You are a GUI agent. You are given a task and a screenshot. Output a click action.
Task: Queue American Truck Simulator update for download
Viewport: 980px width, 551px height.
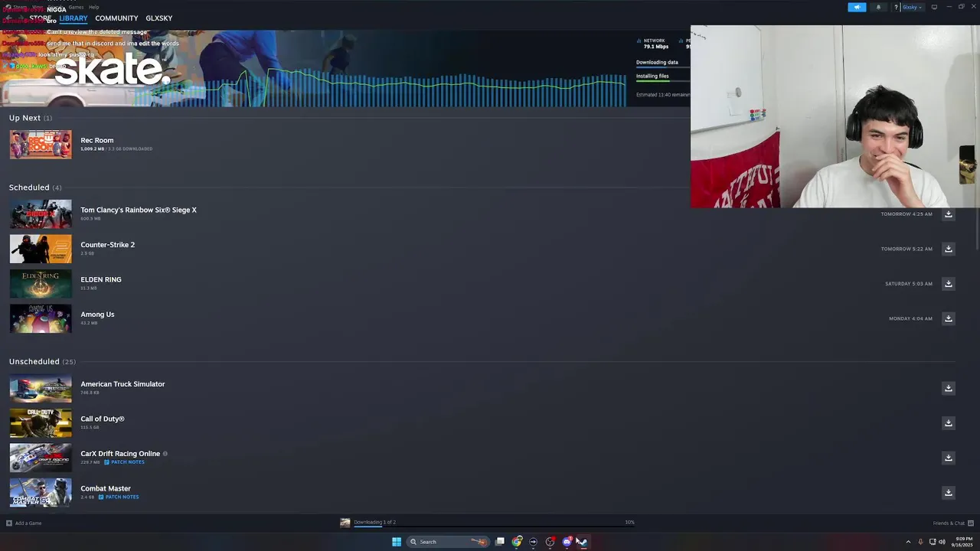948,388
